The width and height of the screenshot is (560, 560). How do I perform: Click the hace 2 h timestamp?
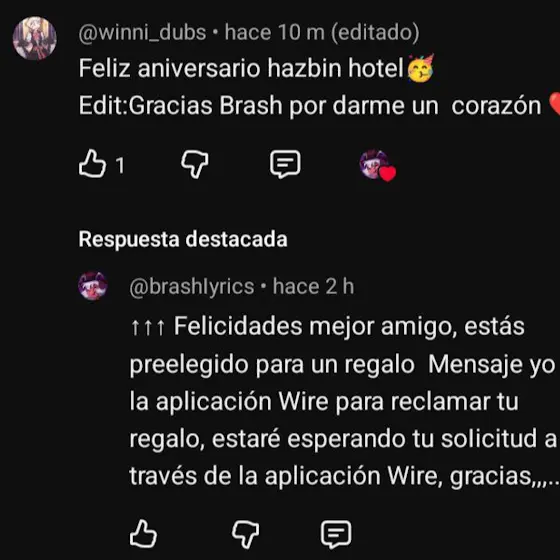click(314, 287)
